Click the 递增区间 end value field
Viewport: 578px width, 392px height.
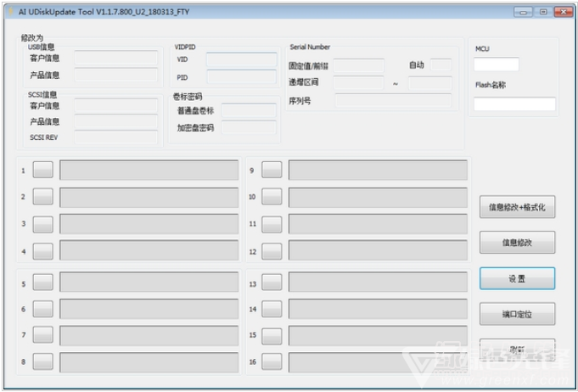click(x=430, y=83)
